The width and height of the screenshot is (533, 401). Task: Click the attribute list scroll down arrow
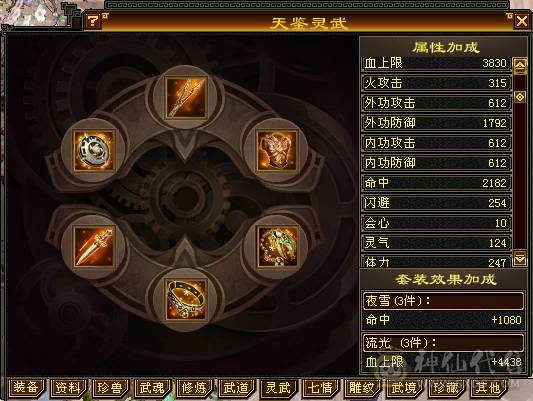pyautogui.click(x=520, y=259)
